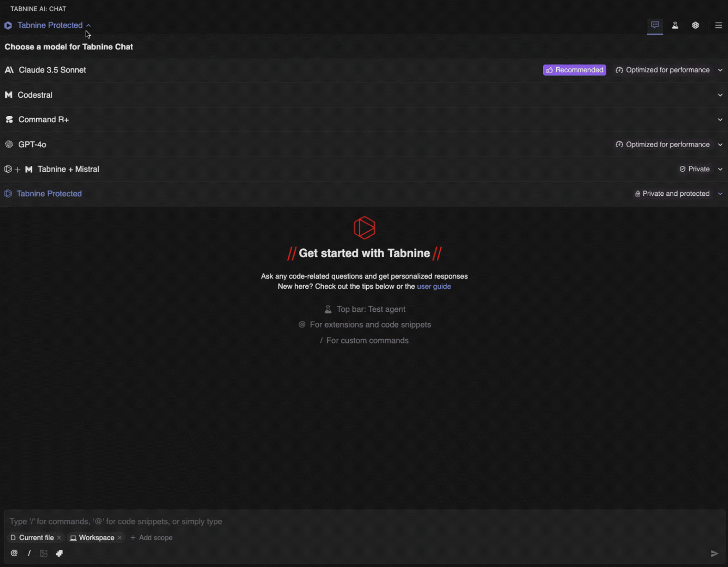Remove the Workspace scope chip
Viewport: 728px width, 567px height.
click(120, 538)
